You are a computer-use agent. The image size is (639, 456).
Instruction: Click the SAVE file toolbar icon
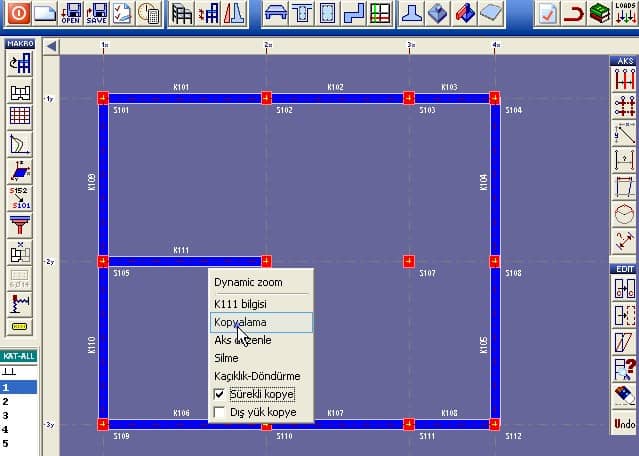96,13
